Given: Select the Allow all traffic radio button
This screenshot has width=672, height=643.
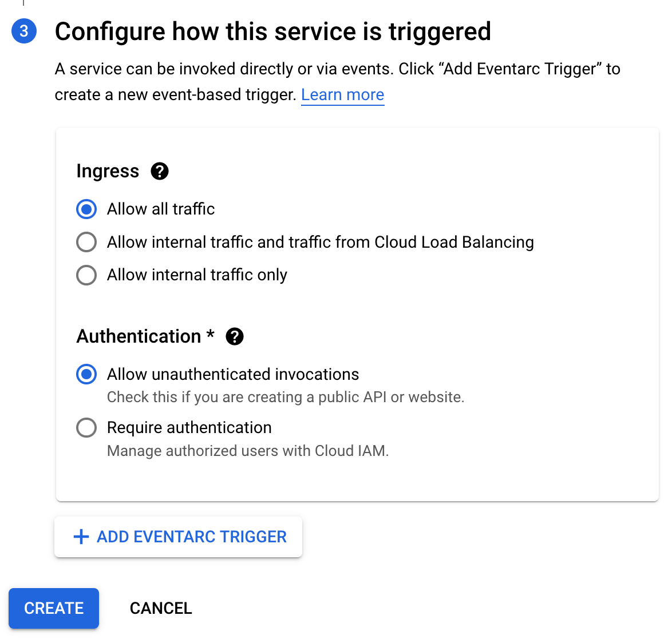Looking at the screenshot, I should tap(86, 209).
